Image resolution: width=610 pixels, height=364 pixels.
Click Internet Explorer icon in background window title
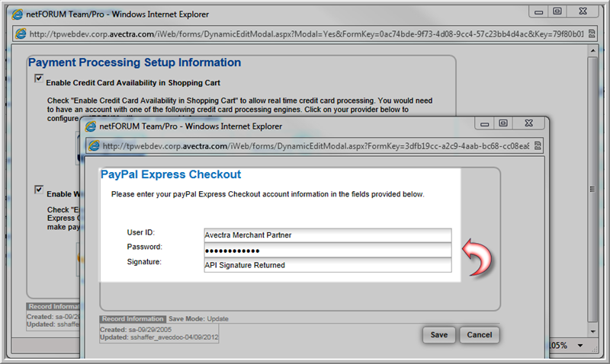[18, 14]
